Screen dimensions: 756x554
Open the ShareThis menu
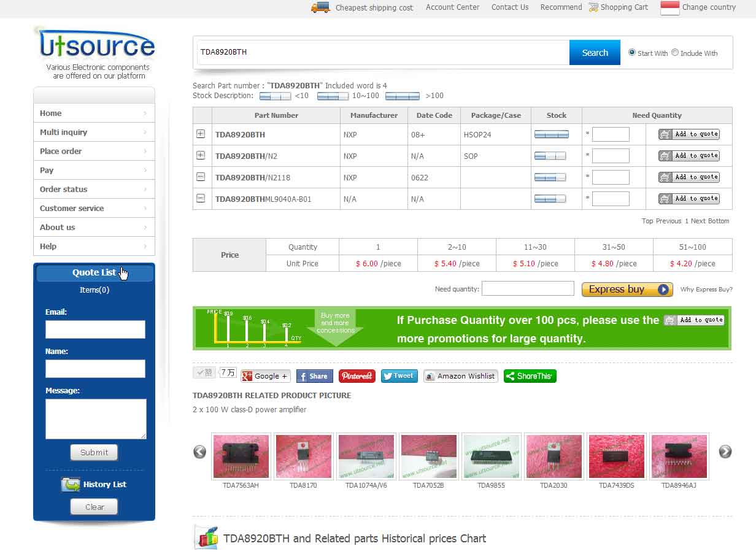point(530,376)
